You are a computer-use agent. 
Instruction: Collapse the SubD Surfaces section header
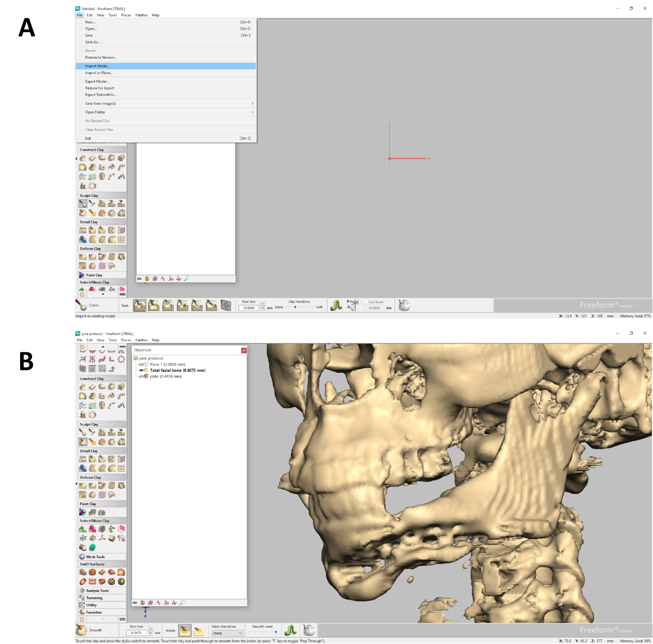[102, 564]
